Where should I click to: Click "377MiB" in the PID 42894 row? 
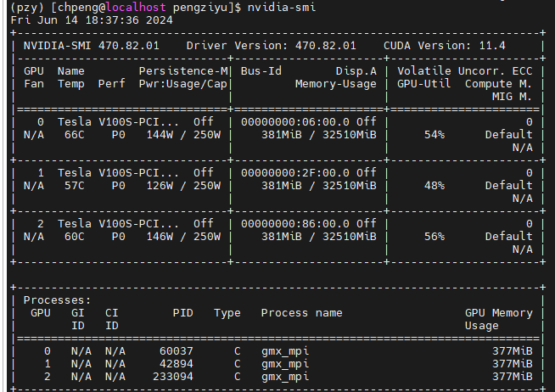(513, 364)
